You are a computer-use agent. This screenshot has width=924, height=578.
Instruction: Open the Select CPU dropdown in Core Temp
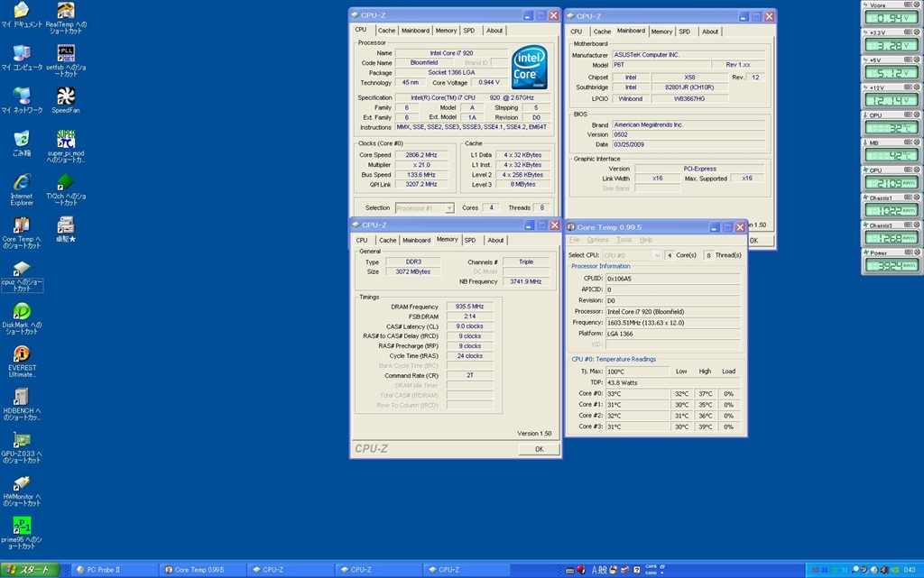coord(657,255)
